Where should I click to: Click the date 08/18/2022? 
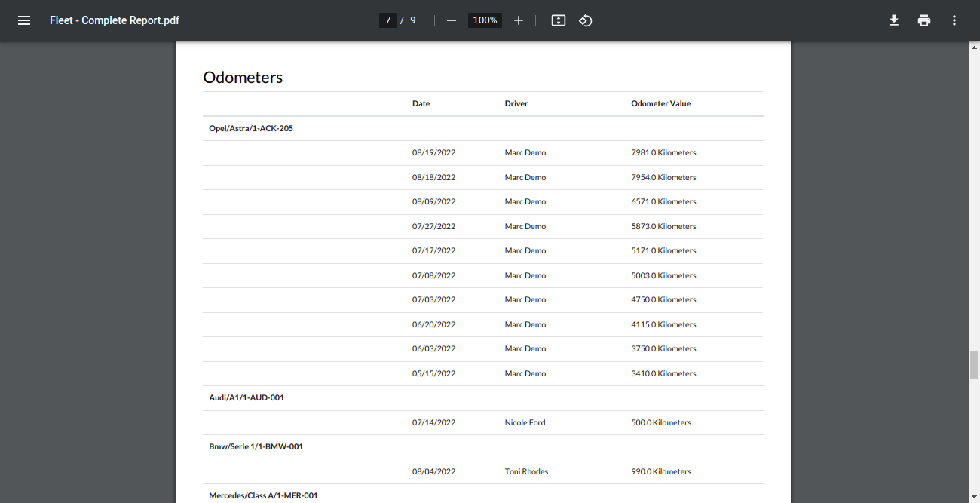point(433,177)
